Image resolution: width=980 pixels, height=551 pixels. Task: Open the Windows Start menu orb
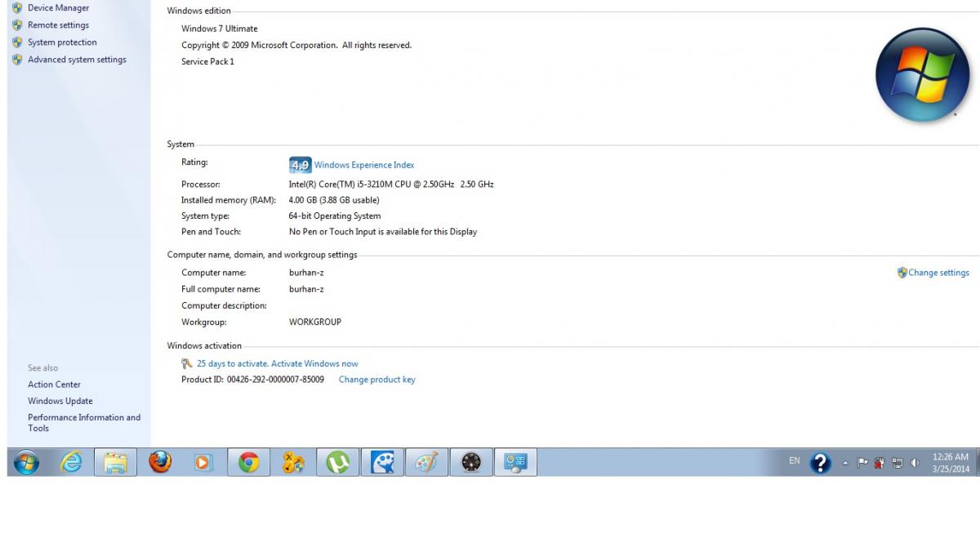[x=26, y=463]
